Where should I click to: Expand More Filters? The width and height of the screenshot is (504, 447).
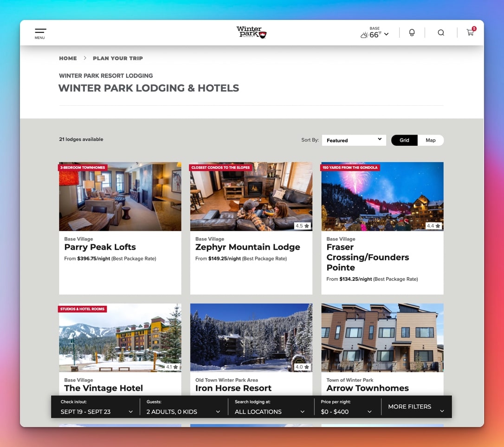[x=416, y=407]
